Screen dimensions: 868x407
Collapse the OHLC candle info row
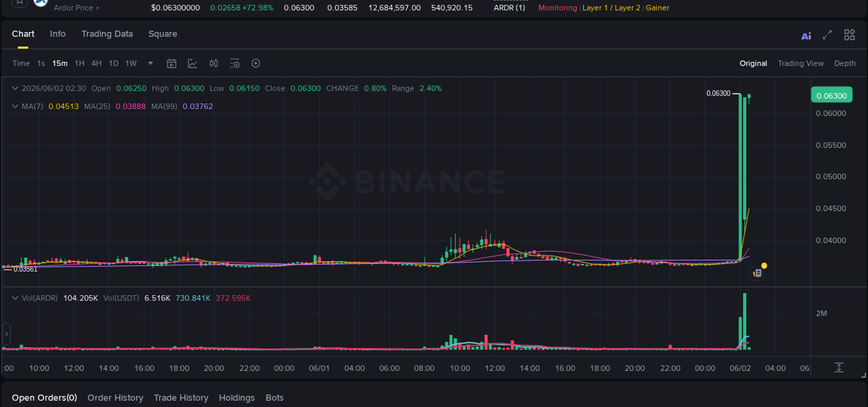15,88
